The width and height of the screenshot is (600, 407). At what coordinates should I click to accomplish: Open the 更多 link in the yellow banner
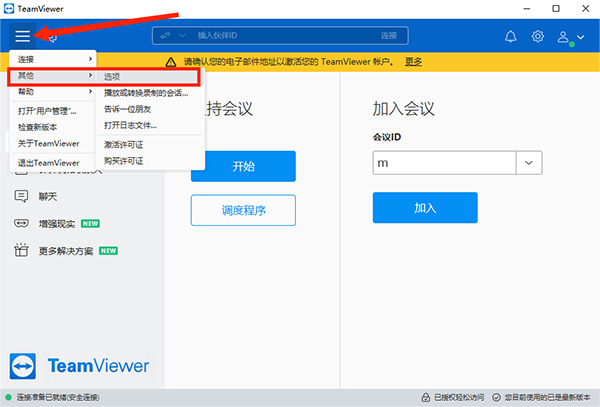pos(413,62)
